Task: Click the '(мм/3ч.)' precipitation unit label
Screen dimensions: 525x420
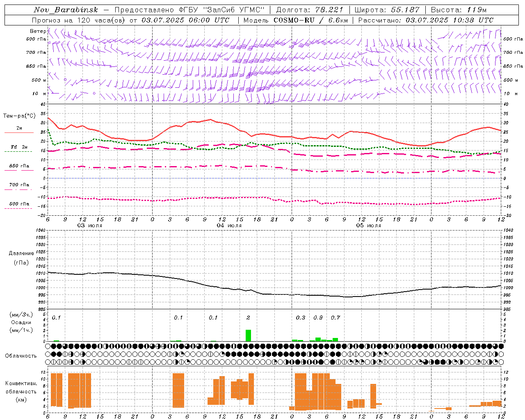Action: coord(21,315)
